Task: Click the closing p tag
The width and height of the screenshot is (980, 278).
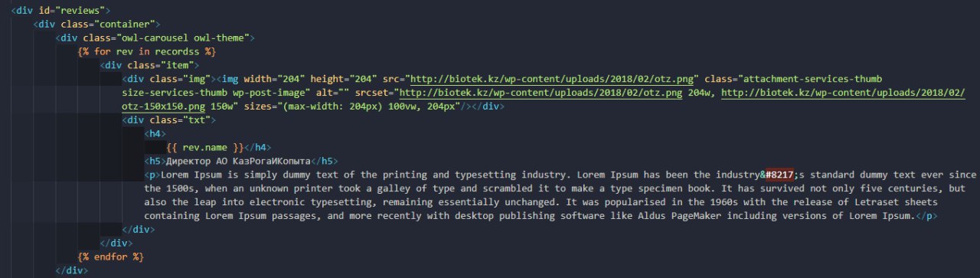Action: coord(926,216)
